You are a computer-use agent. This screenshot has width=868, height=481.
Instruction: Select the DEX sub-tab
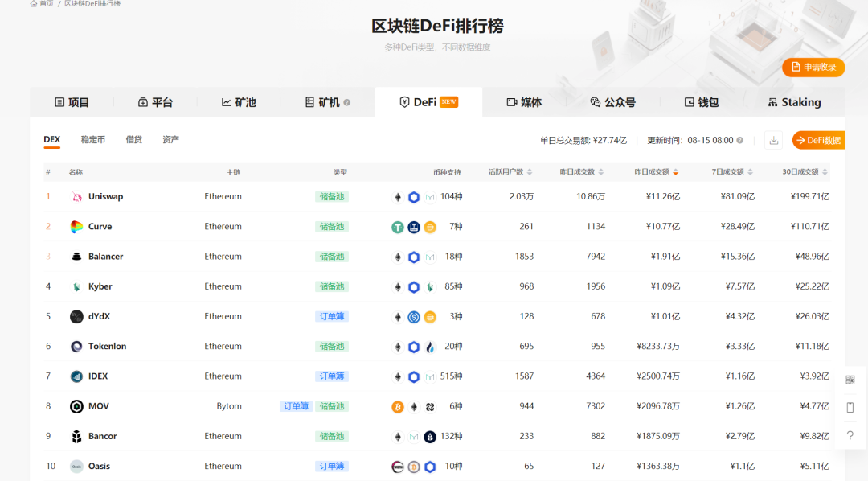click(x=52, y=140)
